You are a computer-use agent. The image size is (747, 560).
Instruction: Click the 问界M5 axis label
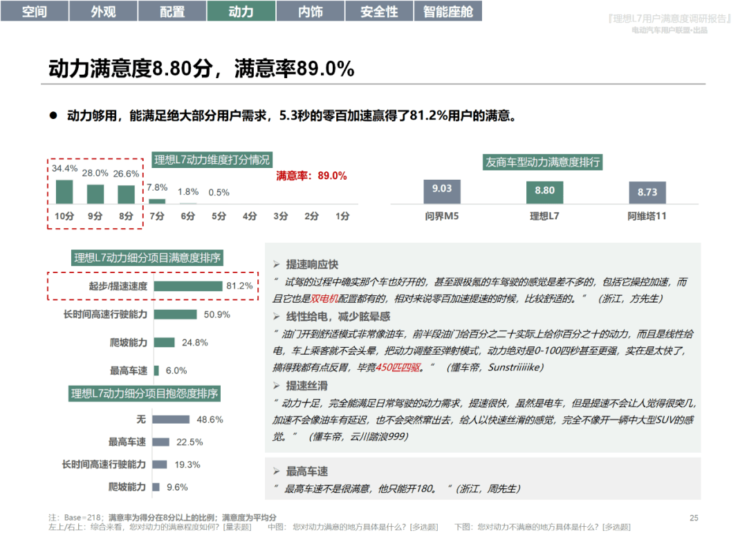tap(442, 216)
